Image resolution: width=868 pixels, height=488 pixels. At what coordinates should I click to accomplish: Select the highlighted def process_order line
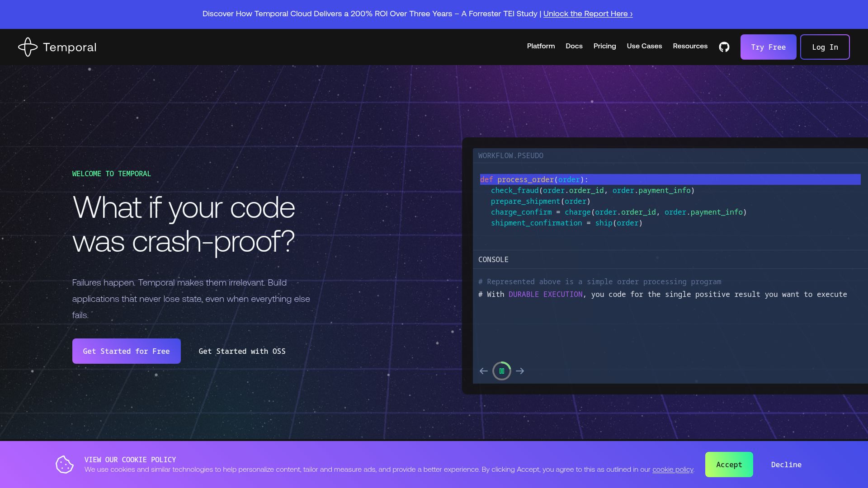(x=670, y=179)
